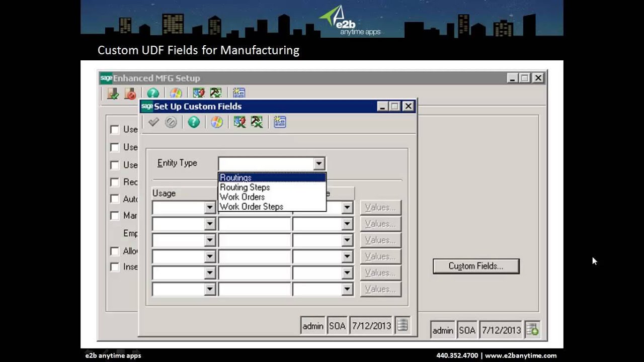Screen dimensions: 644x362
Task: Select Routing Steps from Entity Type list
Action: tap(272, 187)
